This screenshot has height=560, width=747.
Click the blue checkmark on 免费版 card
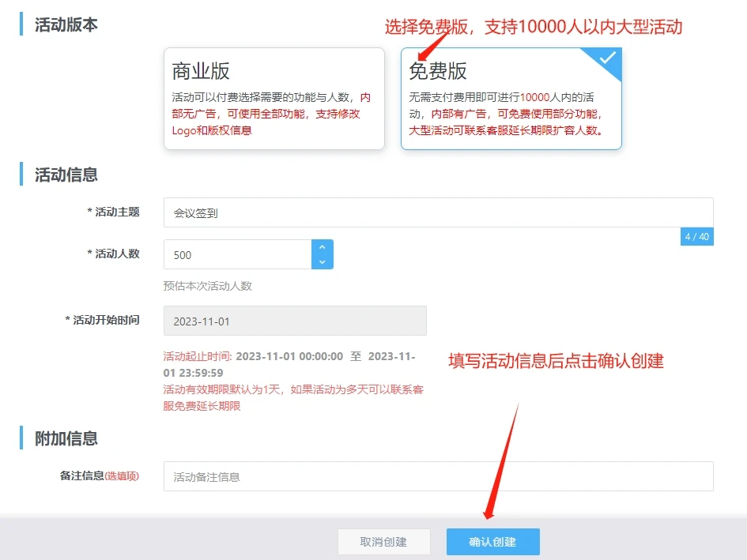point(607,58)
